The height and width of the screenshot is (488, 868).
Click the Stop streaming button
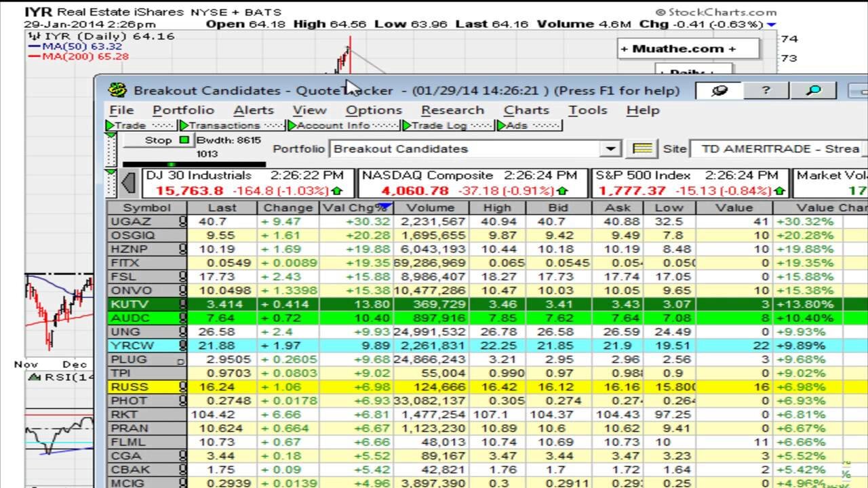(x=159, y=140)
